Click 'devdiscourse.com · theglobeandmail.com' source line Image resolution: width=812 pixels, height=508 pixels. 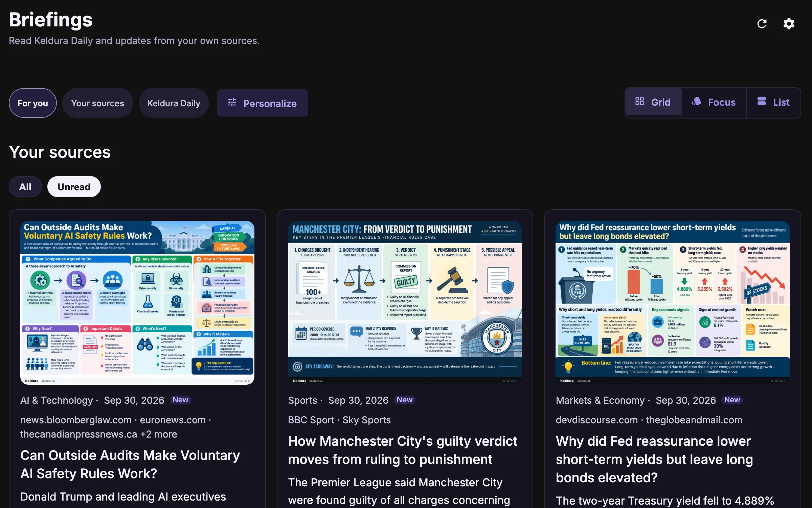pos(649,420)
